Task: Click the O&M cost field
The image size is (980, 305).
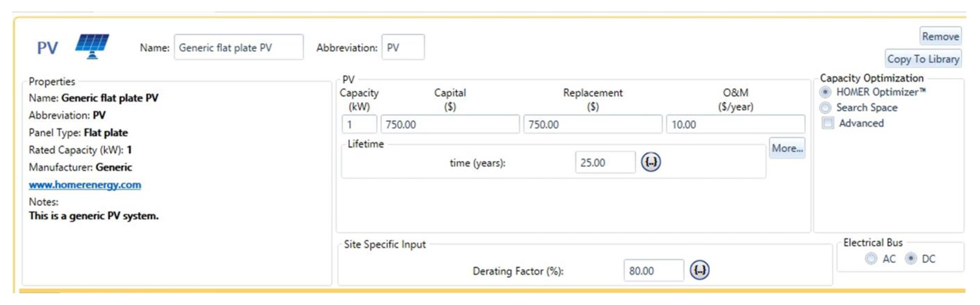Action: coord(735,125)
